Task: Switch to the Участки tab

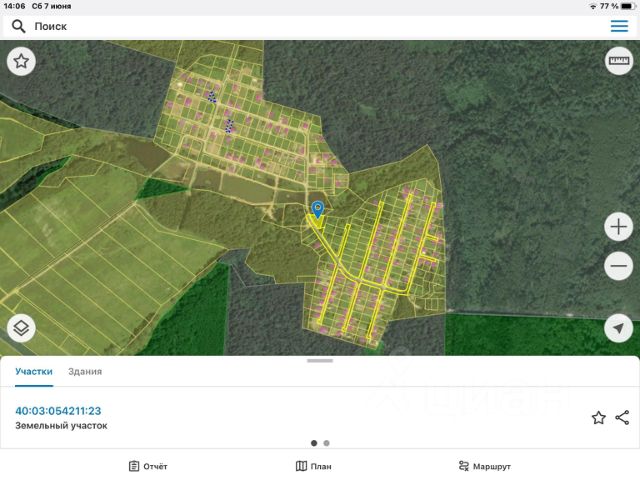Action: (x=34, y=371)
